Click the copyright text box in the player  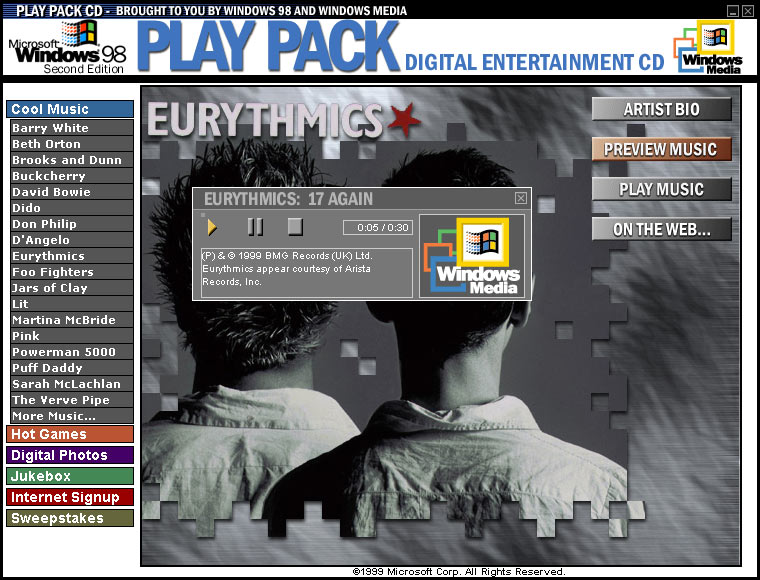307,273
